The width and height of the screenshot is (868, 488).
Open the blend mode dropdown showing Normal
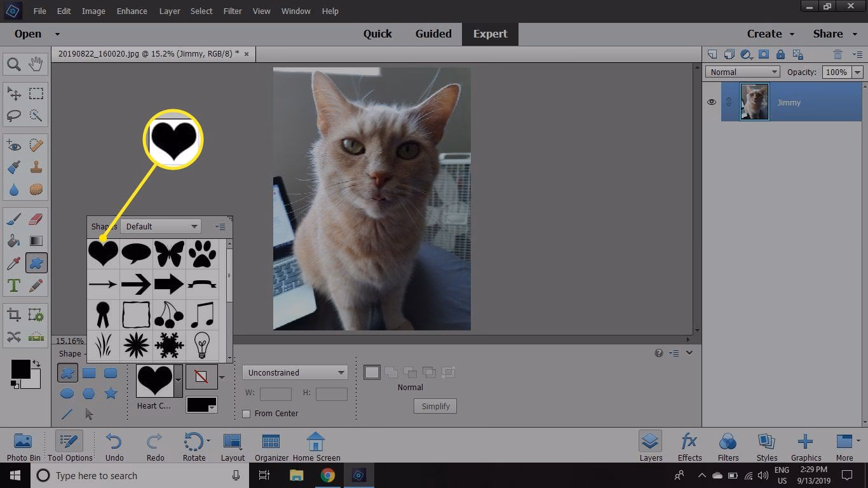742,71
